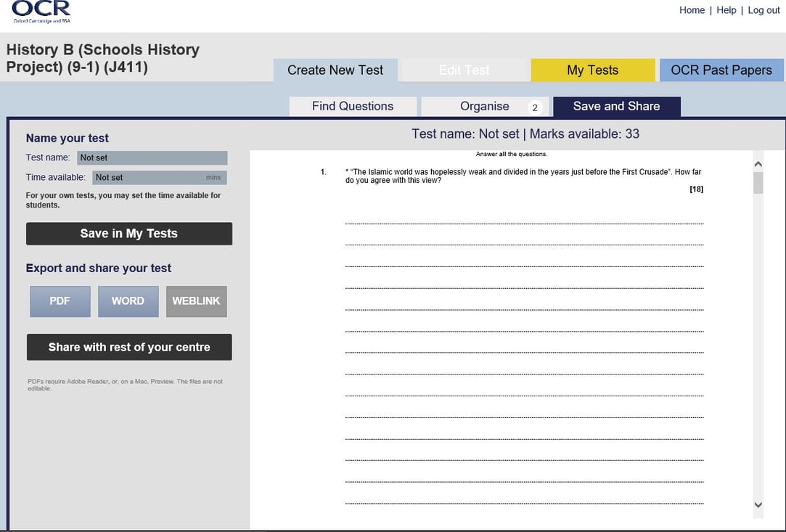Export the test as PDF
786x532 pixels.
[60, 301]
